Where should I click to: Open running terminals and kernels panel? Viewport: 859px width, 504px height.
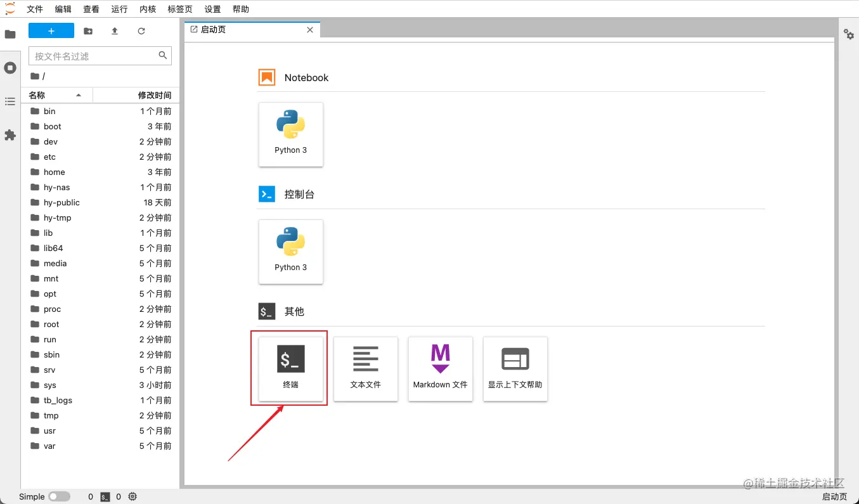coord(10,68)
